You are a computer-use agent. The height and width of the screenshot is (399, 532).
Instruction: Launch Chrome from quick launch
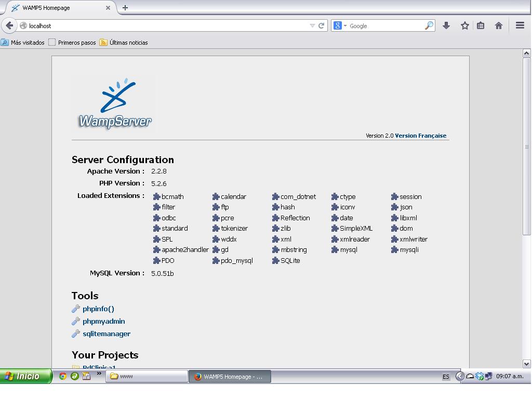[62, 376]
